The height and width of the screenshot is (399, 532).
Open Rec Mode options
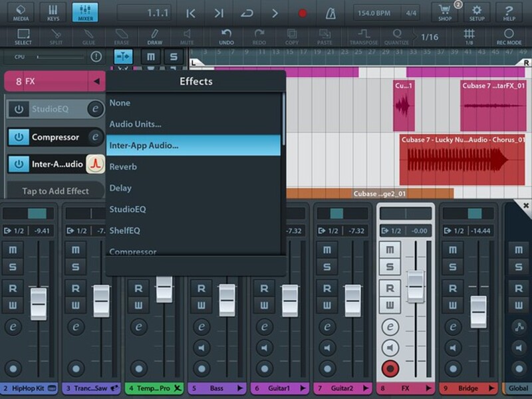[509, 37]
